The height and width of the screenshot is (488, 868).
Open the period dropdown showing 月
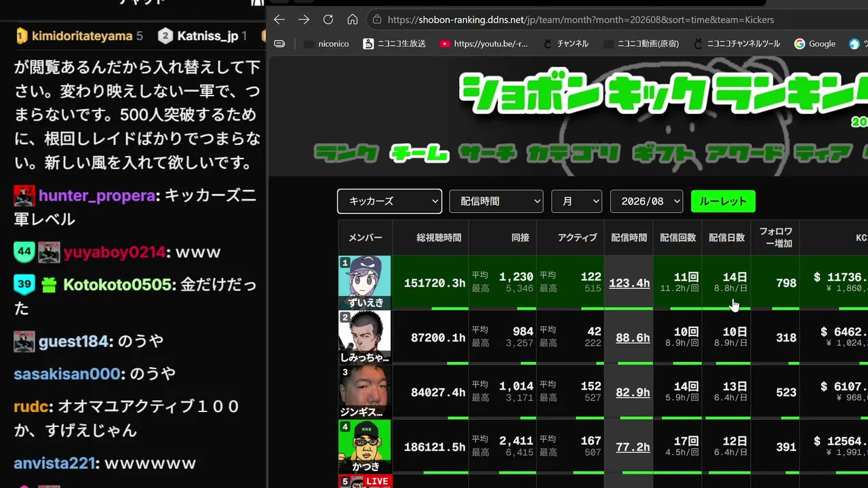[577, 201]
